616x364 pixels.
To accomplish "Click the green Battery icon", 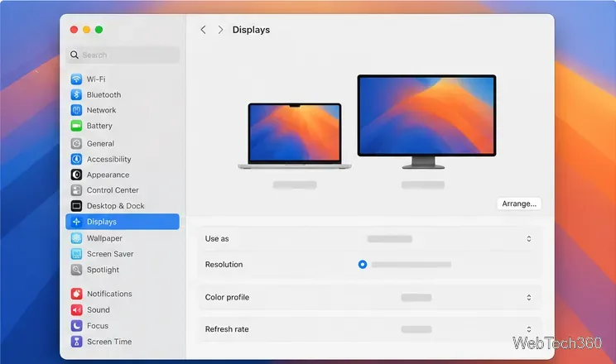I will click(x=76, y=126).
